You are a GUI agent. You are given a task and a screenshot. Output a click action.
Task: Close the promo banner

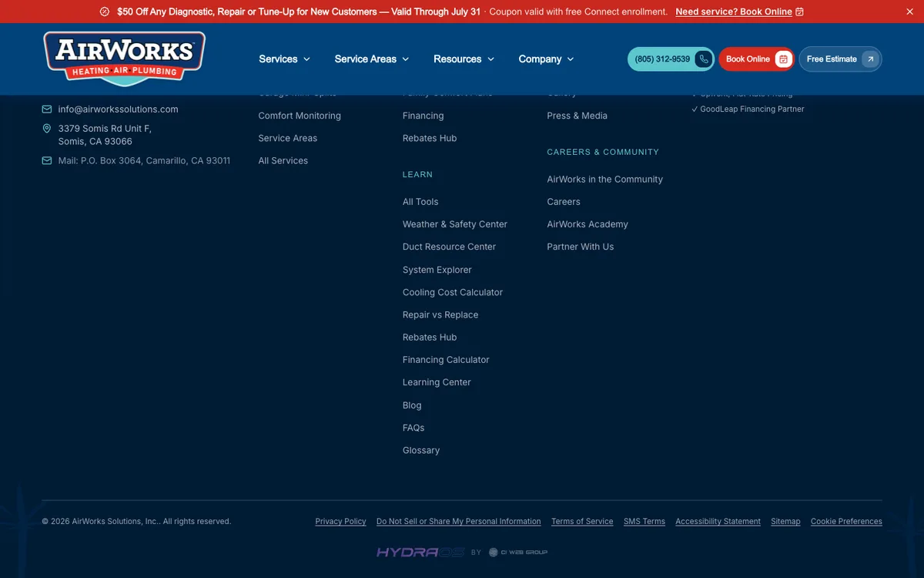tap(909, 12)
